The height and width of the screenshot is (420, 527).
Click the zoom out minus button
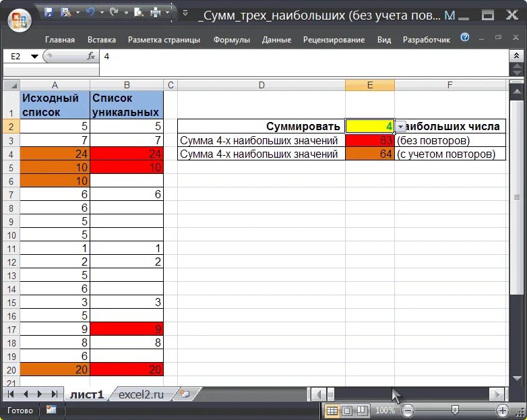click(x=408, y=411)
